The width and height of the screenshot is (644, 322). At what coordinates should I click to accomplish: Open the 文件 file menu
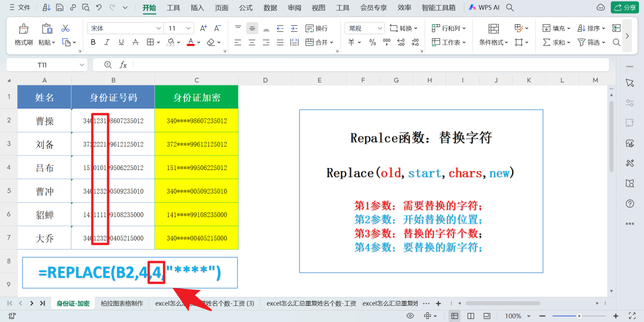coord(19,8)
